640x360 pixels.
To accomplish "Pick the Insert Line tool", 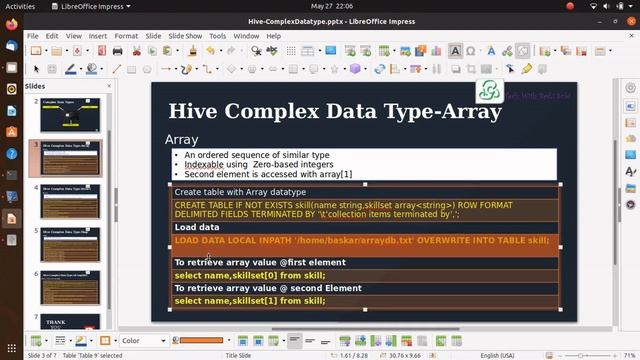I will (116, 69).
